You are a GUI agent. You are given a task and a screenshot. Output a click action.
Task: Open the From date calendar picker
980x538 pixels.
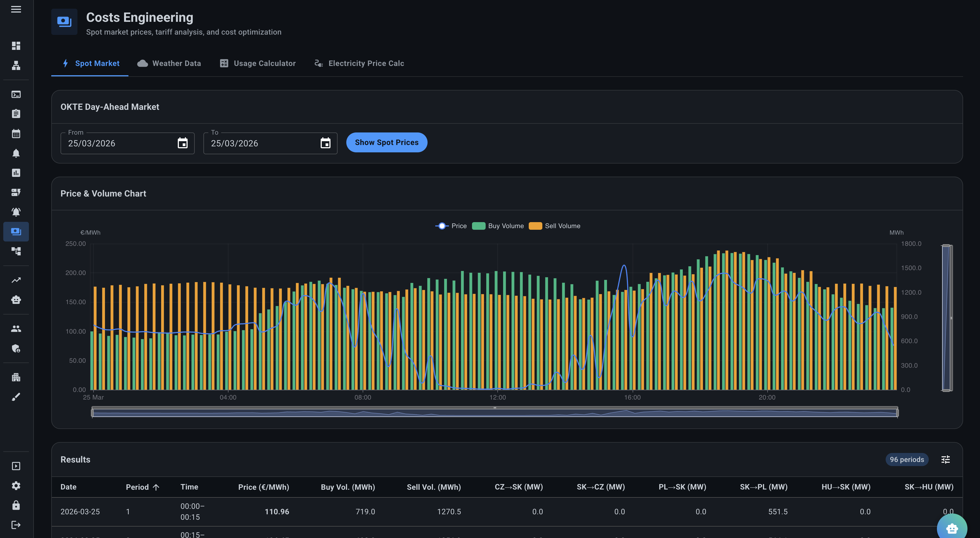[x=183, y=143]
